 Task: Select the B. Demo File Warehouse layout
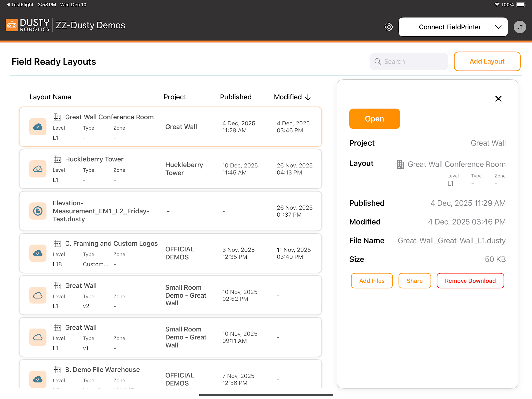[170, 374]
